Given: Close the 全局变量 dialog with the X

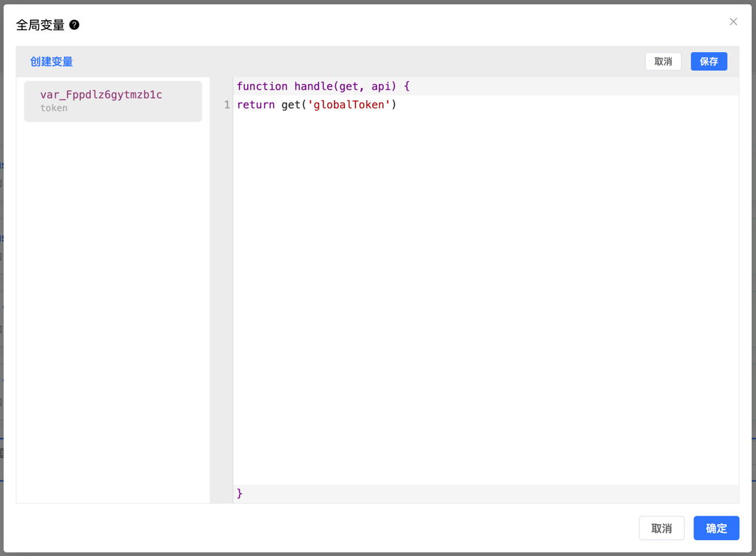Looking at the screenshot, I should [733, 22].
